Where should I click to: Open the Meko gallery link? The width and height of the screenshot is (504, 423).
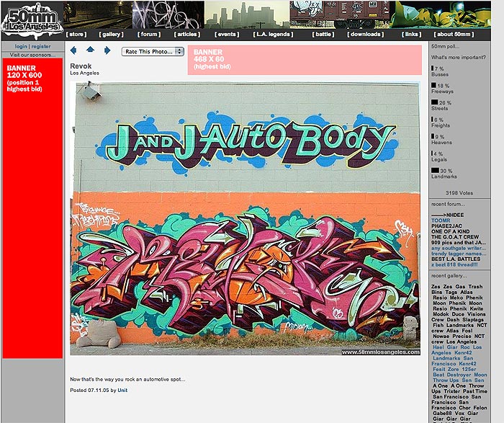point(456,298)
